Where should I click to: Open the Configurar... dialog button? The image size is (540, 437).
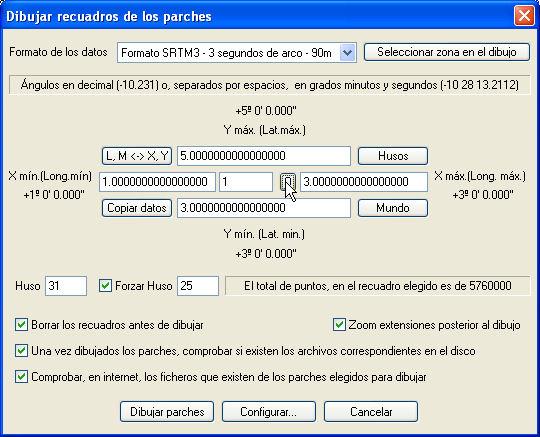pyautogui.click(x=269, y=412)
